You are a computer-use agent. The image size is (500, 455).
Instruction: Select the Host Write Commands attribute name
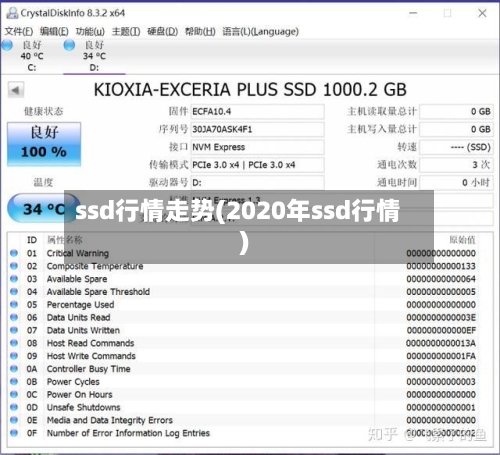click(91, 356)
